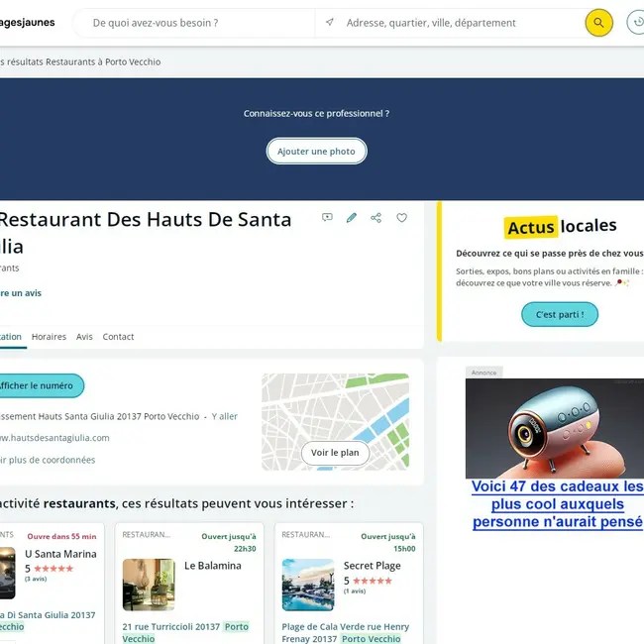
Task: Click the 'résultats Restaurants à Porto Vecchio' breadcrumb
Action: pyautogui.click(x=80, y=62)
